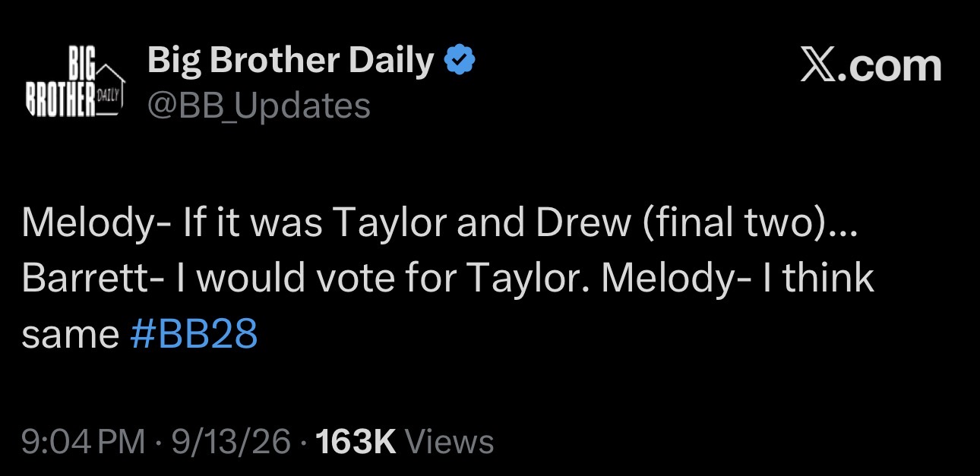Click the 9:04 PM timestamp

(83, 441)
